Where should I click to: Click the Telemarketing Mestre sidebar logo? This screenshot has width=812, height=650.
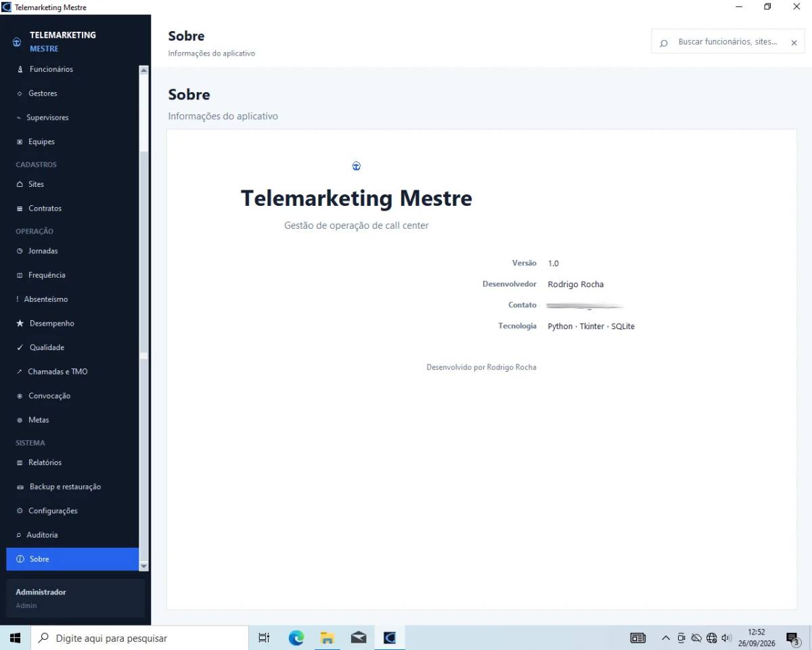tap(17, 42)
